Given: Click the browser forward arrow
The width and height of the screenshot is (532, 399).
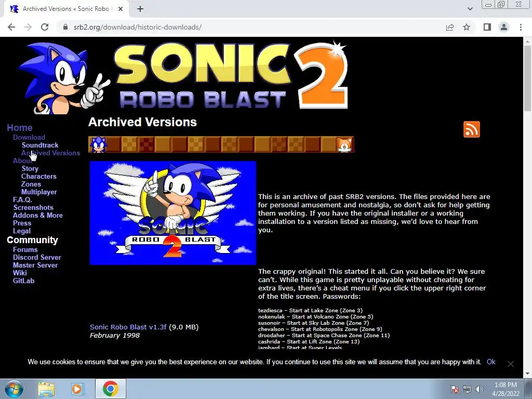Looking at the screenshot, I should pyautogui.click(x=28, y=27).
